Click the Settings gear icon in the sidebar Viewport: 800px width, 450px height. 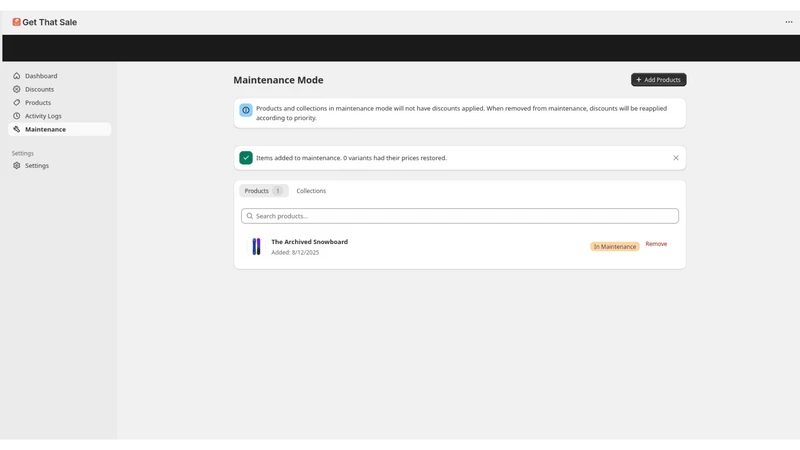click(x=17, y=165)
